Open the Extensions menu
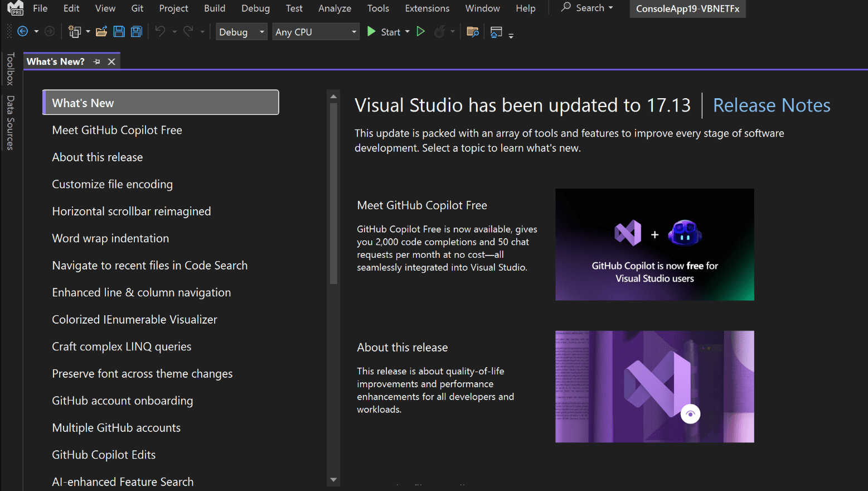868x491 pixels. (x=427, y=8)
